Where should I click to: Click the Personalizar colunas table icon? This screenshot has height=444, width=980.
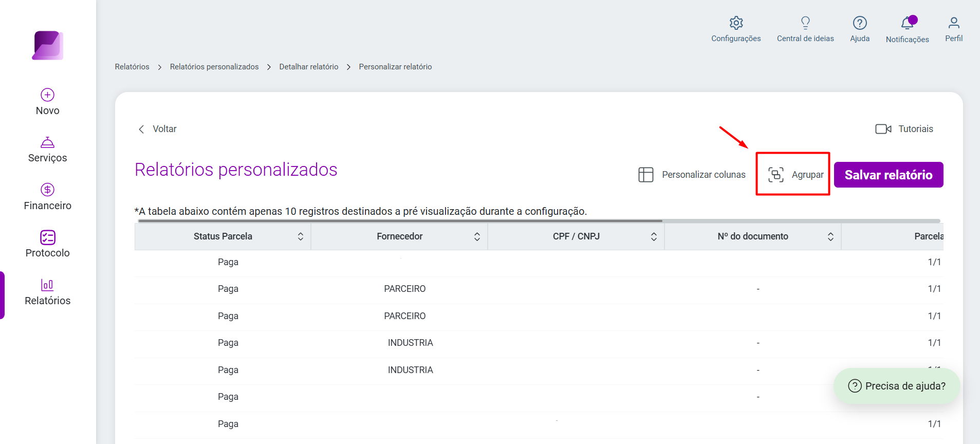tap(646, 175)
